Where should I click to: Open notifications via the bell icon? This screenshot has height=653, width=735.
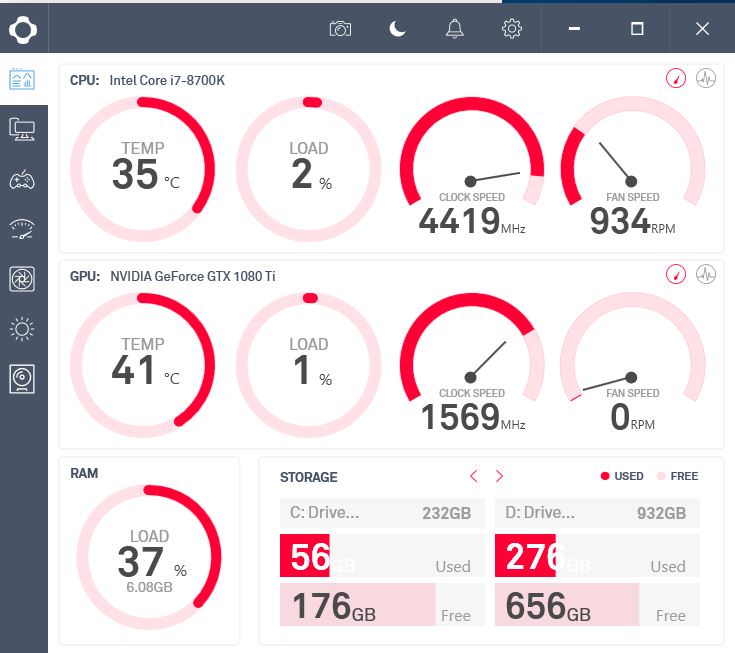pos(455,29)
